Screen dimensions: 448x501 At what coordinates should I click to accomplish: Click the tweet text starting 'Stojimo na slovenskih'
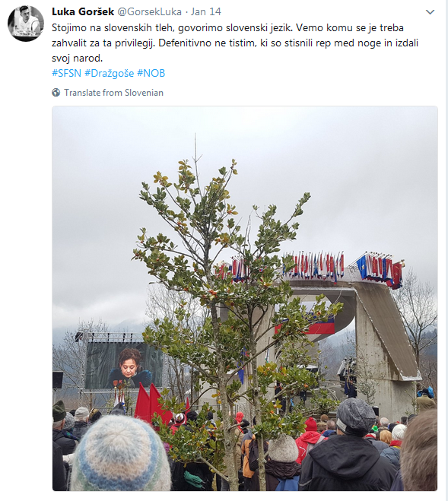235,43
